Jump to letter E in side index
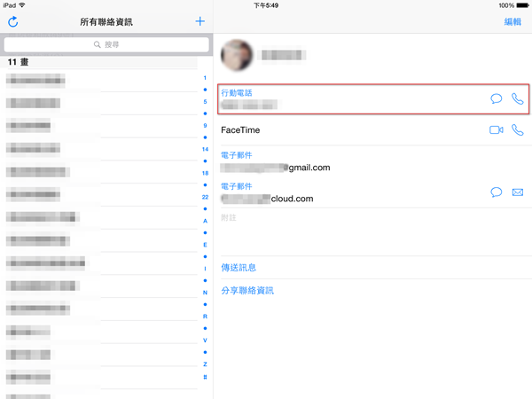This screenshot has width=532, height=399. [x=205, y=245]
